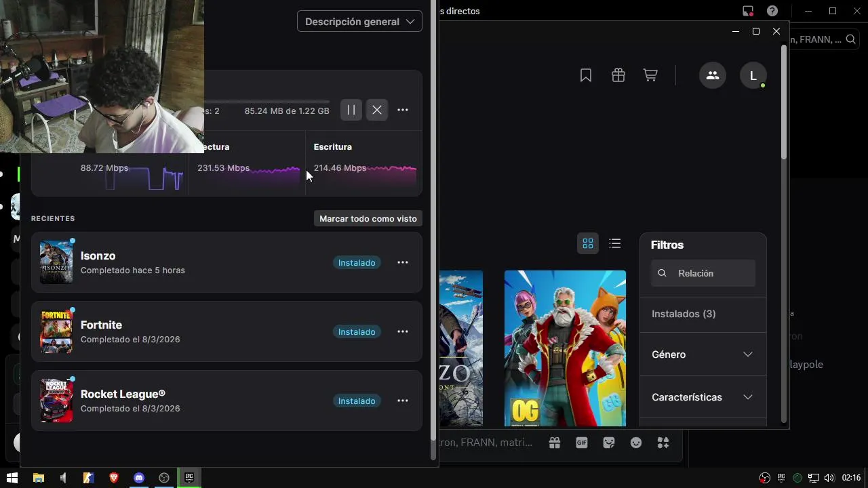Click the Isonzo title text
The height and width of the screenshot is (488, 868).
coord(98,256)
